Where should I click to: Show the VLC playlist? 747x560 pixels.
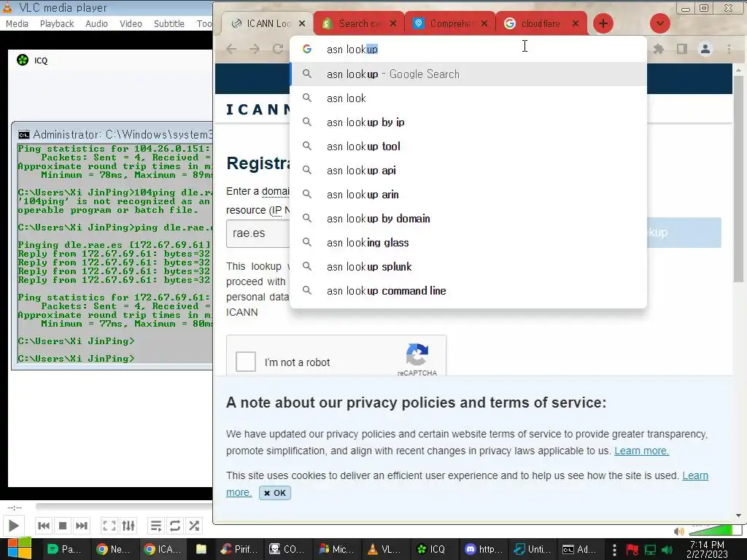click(x=156, y=526)
